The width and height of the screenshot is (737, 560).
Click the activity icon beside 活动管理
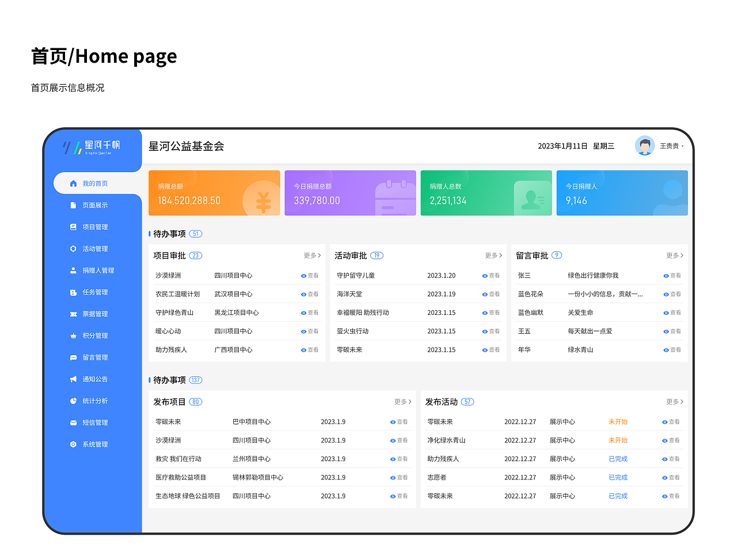[73, 249]
